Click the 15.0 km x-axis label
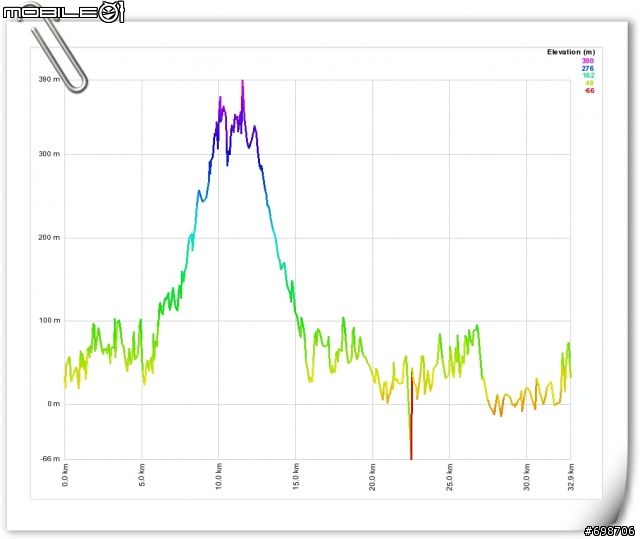This screenshot has height=539, width=640. tap(296, 476)
